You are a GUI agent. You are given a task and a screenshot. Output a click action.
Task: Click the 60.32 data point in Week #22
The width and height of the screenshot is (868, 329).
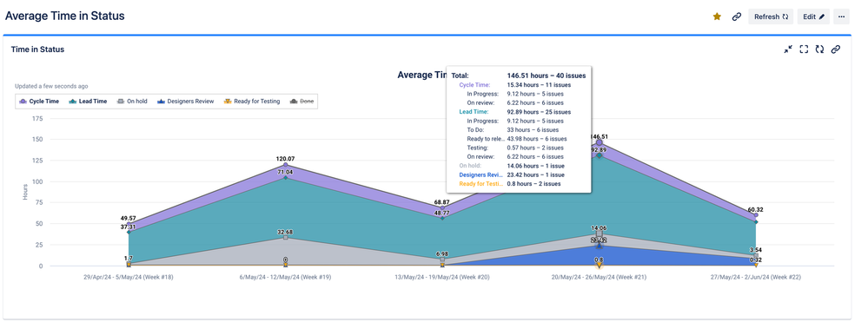click(756, 215)
